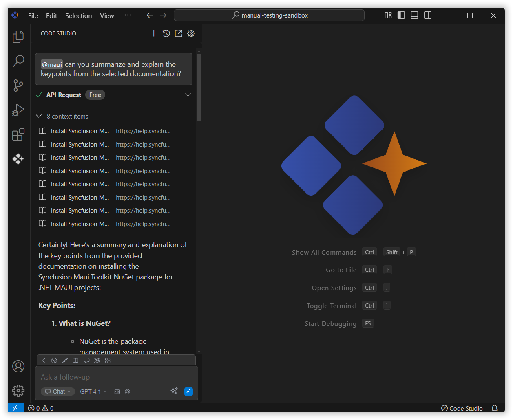513x420 pixels.
Task: Click the Code Studio status bar item
Action: coord(462,408)
